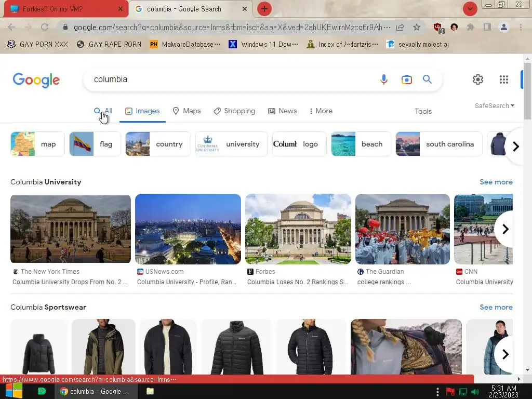Select the flag suggestion chip

click(95, 144)
